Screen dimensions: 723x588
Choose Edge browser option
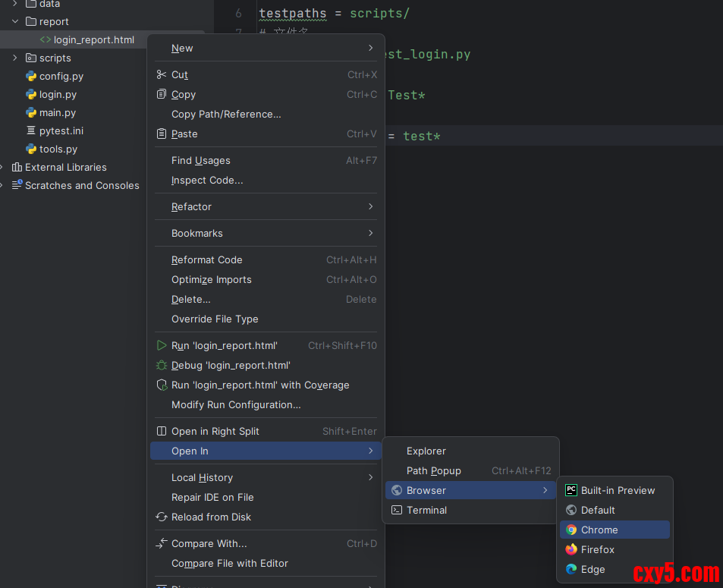[x=593, y=569]
